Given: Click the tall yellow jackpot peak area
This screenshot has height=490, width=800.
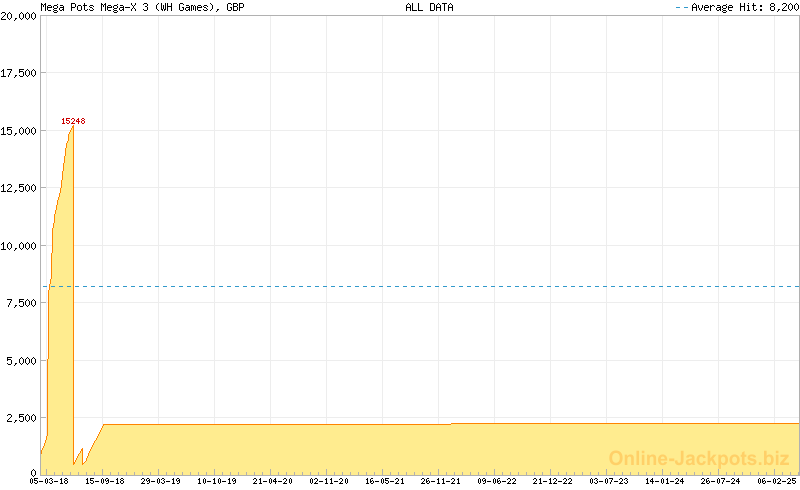Looking at the screenshot, I should (62, 300).
